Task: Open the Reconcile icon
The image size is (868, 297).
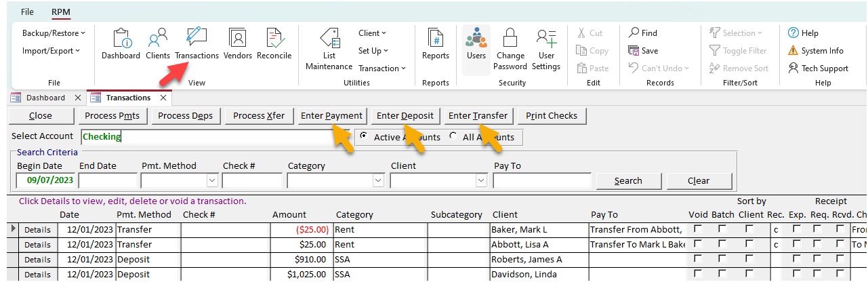Action: [x=274, y=44]
